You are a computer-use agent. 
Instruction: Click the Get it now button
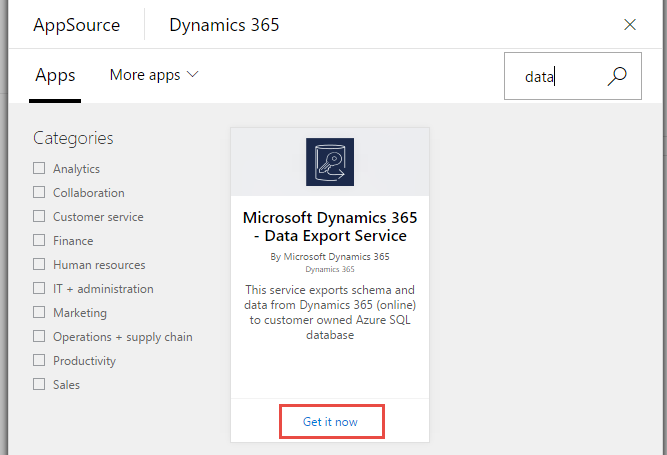click(332, 421)
